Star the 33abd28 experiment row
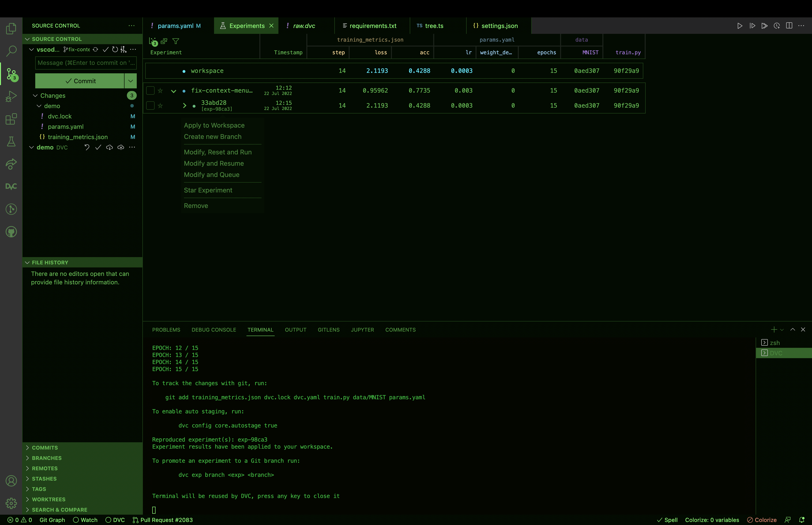 [x=160, y=106]
